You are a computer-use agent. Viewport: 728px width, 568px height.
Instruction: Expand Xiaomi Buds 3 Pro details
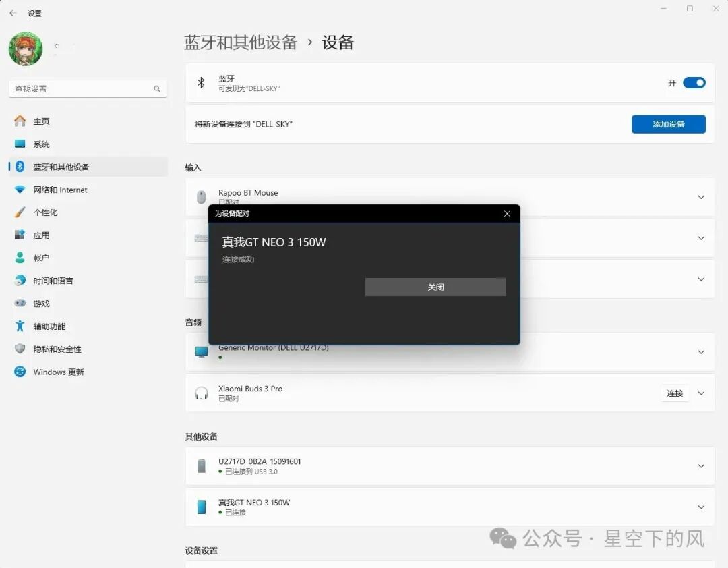(701, 393)
